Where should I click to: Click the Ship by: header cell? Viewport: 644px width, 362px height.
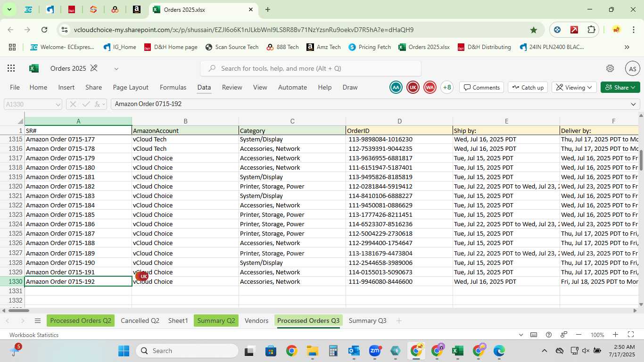506,131
